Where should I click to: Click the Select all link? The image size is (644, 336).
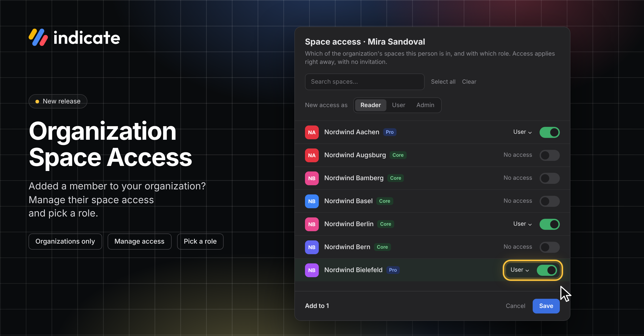point(443,82)
